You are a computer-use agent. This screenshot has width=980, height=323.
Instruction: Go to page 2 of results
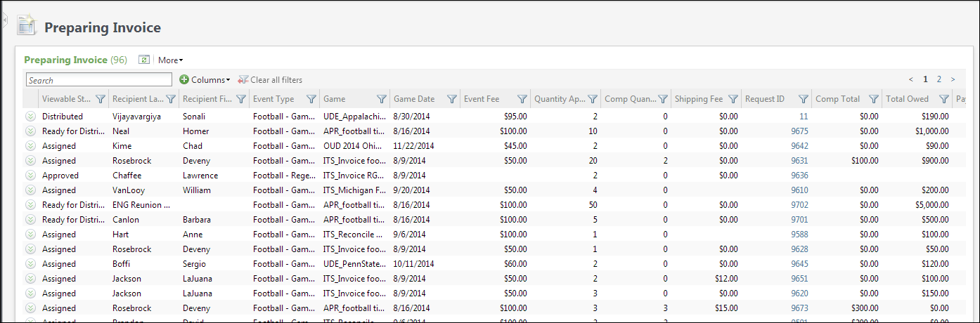click(x=939, y=79)
